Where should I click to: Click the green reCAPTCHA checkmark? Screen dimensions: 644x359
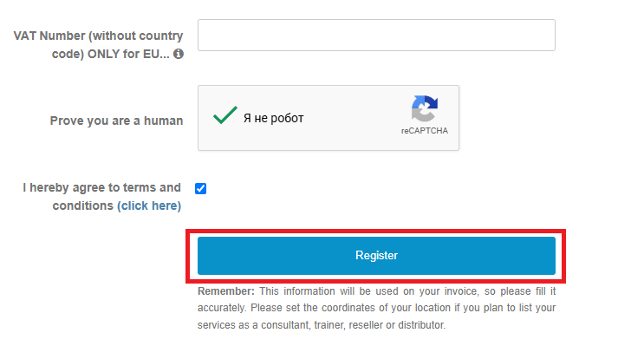[225, 115]
